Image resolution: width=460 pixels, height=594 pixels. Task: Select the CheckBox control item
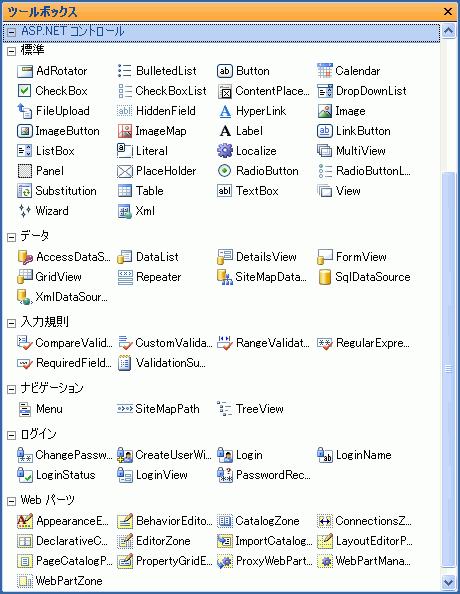[52, 91]
